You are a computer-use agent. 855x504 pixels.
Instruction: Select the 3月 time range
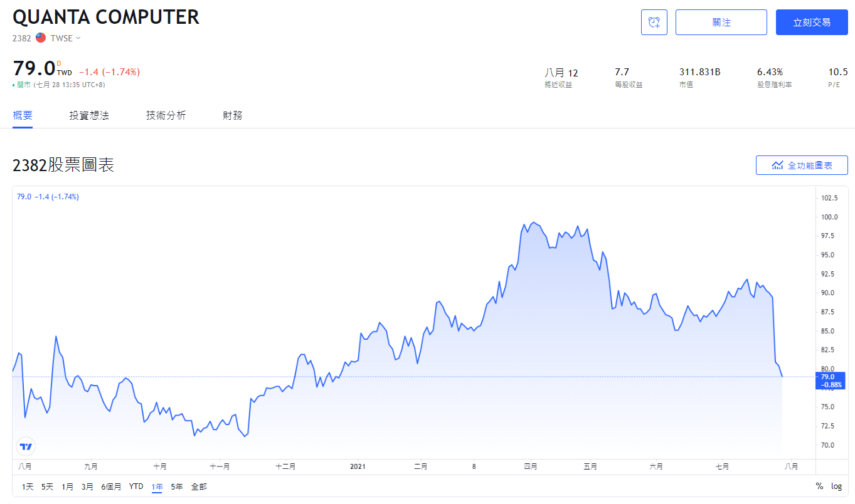tap(87, 486)
